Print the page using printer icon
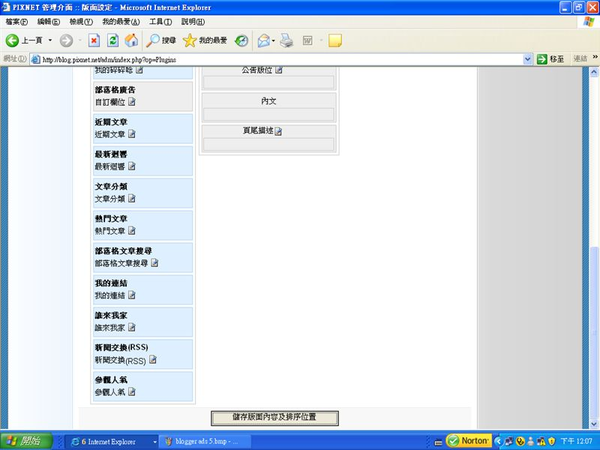600x450 pixels. (x=286, y=40)
